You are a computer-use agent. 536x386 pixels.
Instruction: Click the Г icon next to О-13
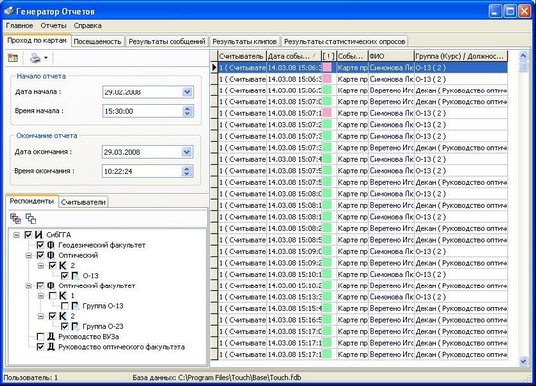(x=75, y=276)
